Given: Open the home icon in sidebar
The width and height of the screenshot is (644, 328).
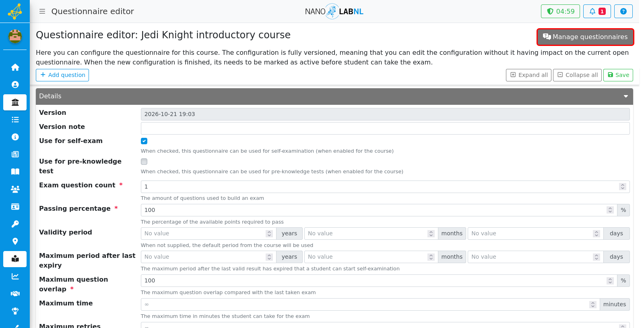Looking at the screenshot, I should point(15,67).
